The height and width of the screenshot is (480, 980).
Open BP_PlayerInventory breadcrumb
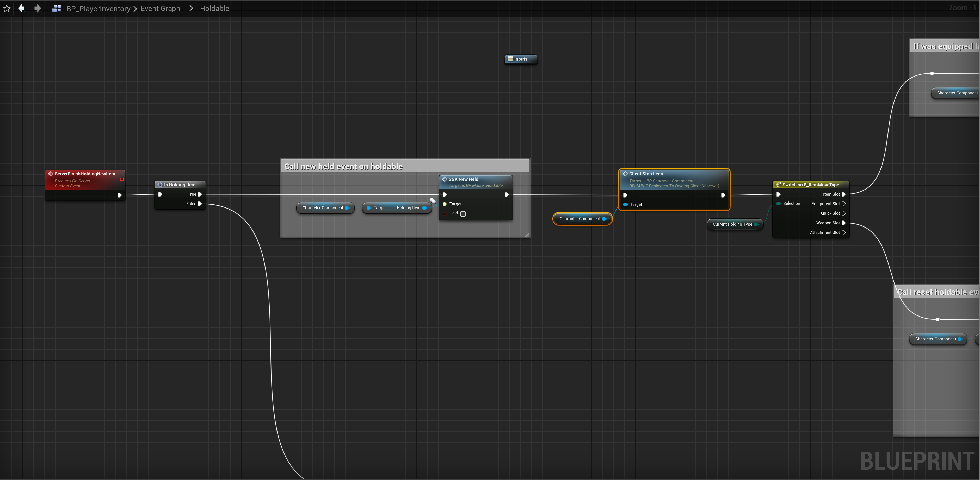click(x=98, y=8)
